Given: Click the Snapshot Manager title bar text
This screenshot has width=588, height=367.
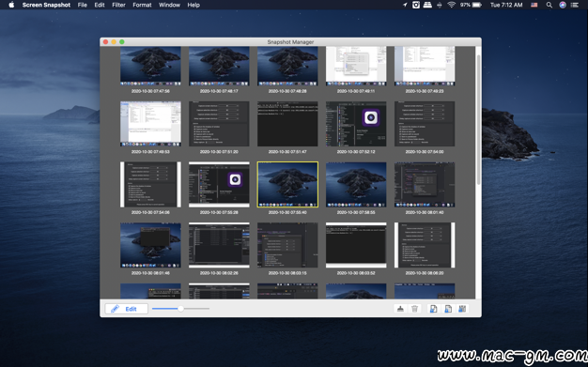Looking at the screenshot, I should tap(290, 42).
